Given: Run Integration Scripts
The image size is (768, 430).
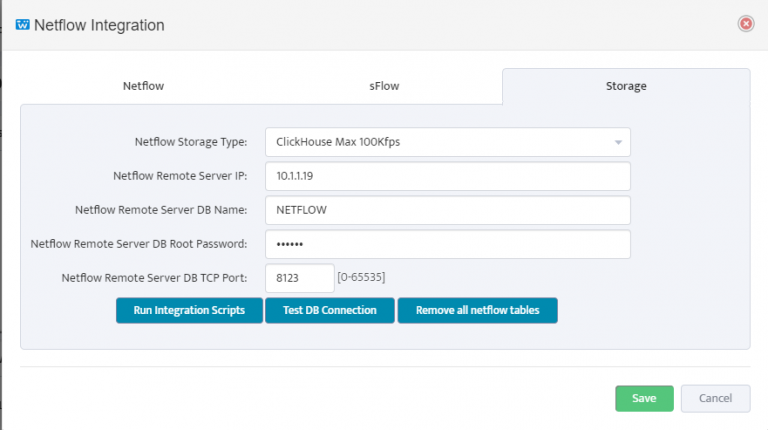Looking at the screenshot, I should coord(189,310).
